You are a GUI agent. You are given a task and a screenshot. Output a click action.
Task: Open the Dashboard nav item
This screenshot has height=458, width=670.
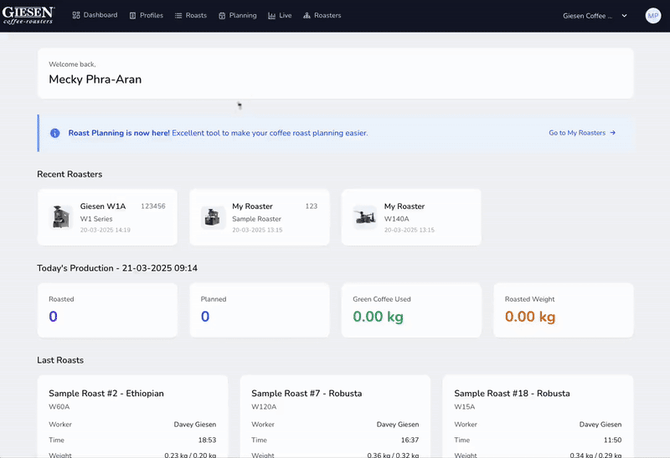click(94, 16)
